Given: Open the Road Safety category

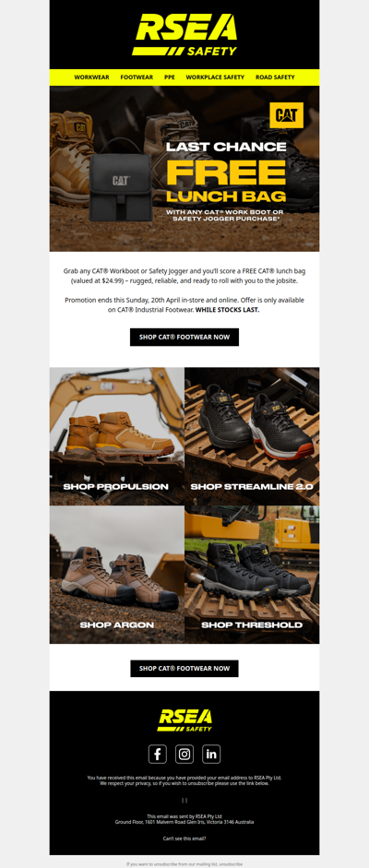Looking at the screenshot, I should click(275, 77).
